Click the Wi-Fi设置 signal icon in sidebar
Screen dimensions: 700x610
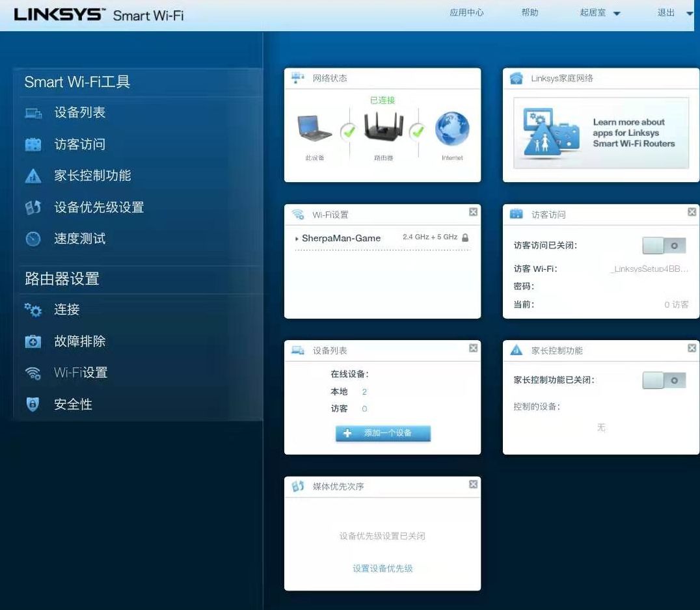click(33, 373)
